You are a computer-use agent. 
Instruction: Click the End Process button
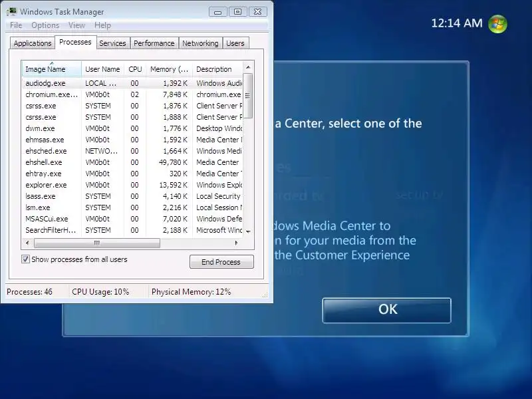221,262
